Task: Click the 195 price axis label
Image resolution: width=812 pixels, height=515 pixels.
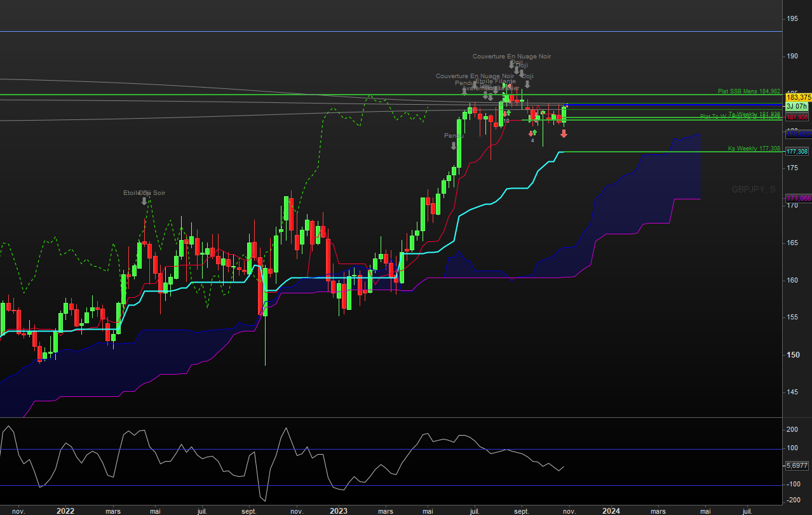Action: point(792,18)
